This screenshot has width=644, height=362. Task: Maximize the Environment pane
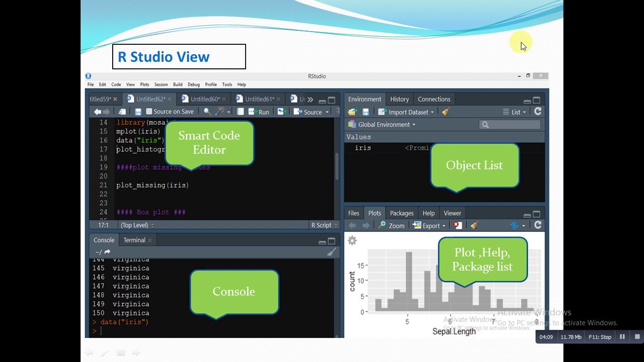tap(536, 100)
